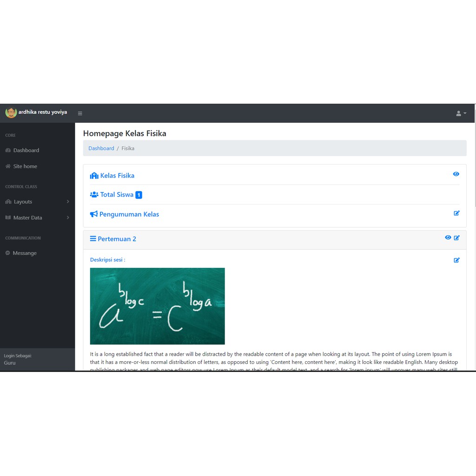This screenshot has height=476, width=476.
Task: Edit Deskripsi sesi using the pencil icon
Action: coord(456,260)
